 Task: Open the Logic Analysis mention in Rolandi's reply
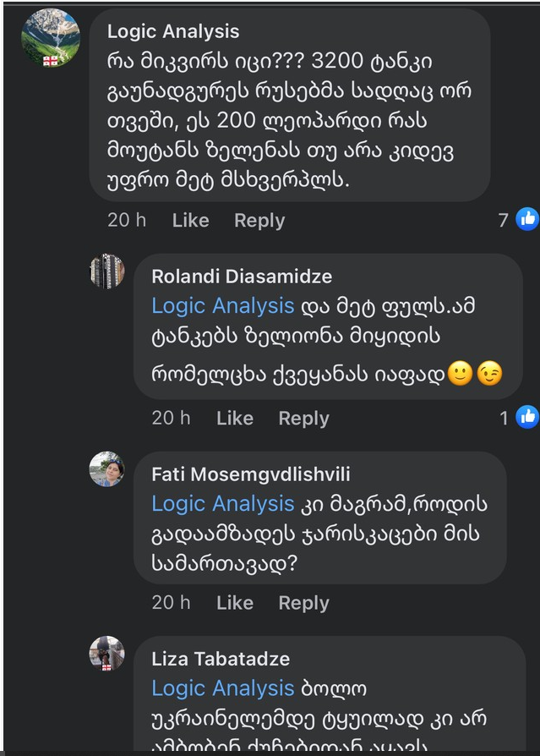tap(221, 305)
